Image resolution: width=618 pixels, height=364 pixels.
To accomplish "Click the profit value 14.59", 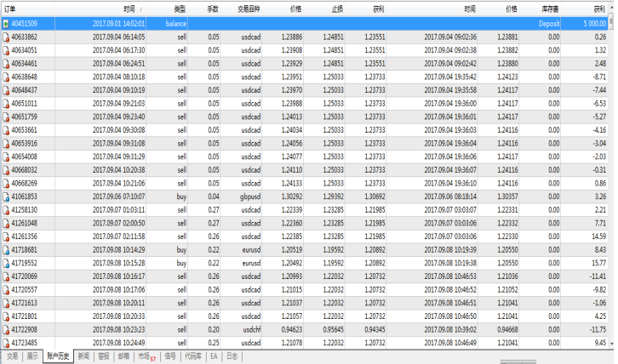I will tap(598, 236).
